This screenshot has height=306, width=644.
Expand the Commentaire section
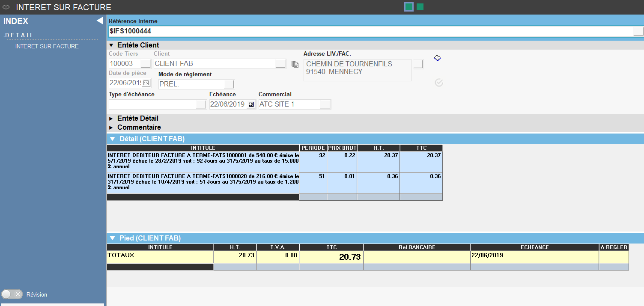pos(111,128)
